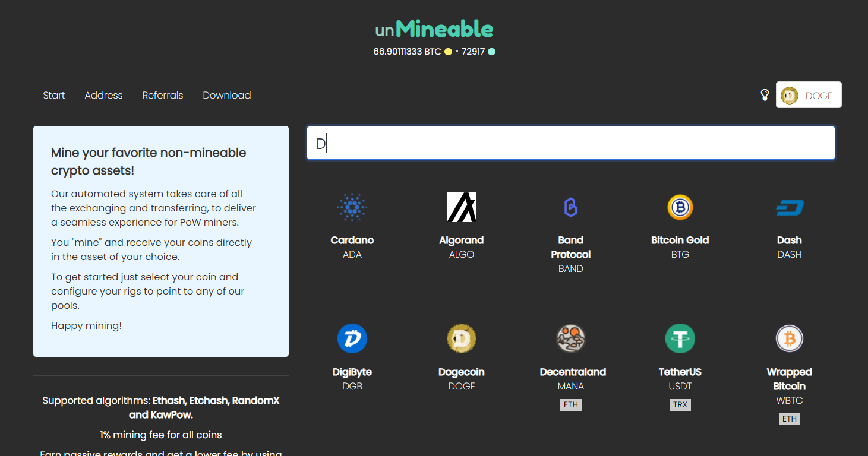The image size is (868, 456).
Task: Click the Wrapped Bitcoin name label
Action: point(790,379)
